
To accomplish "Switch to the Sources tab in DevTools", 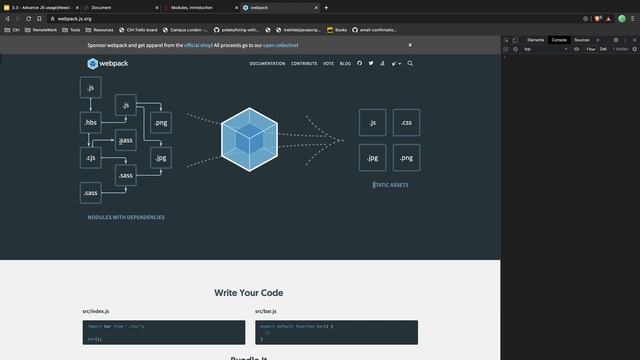I will coord(582,40).
